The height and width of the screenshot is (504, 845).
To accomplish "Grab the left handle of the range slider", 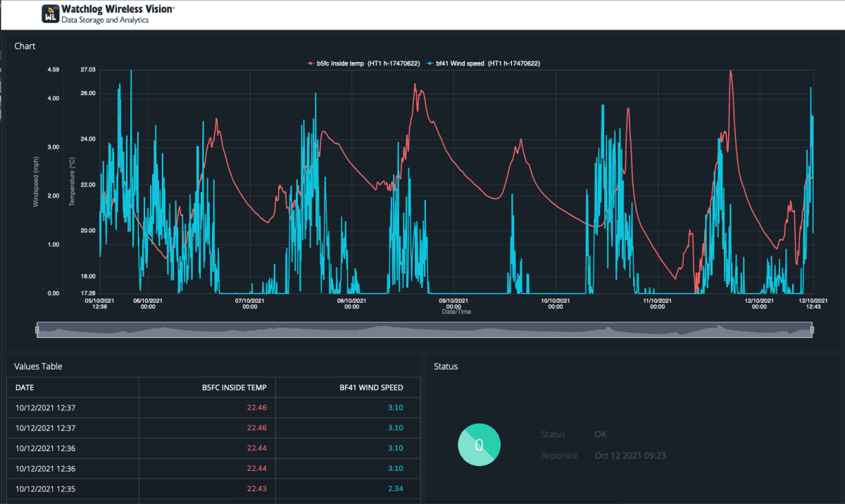I will click(37, 329).
